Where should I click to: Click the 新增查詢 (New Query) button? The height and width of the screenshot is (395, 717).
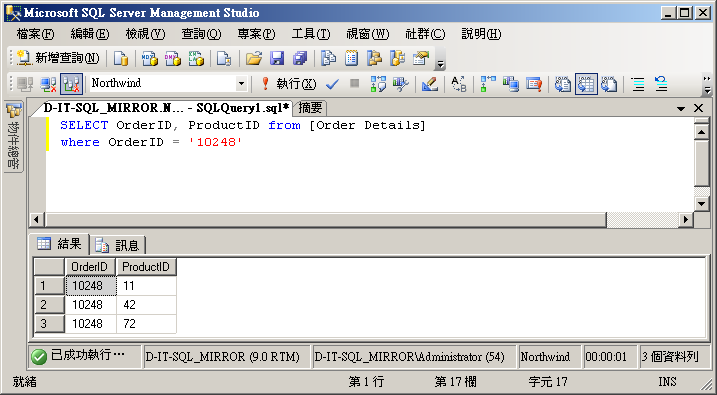(x=58, y=58)
